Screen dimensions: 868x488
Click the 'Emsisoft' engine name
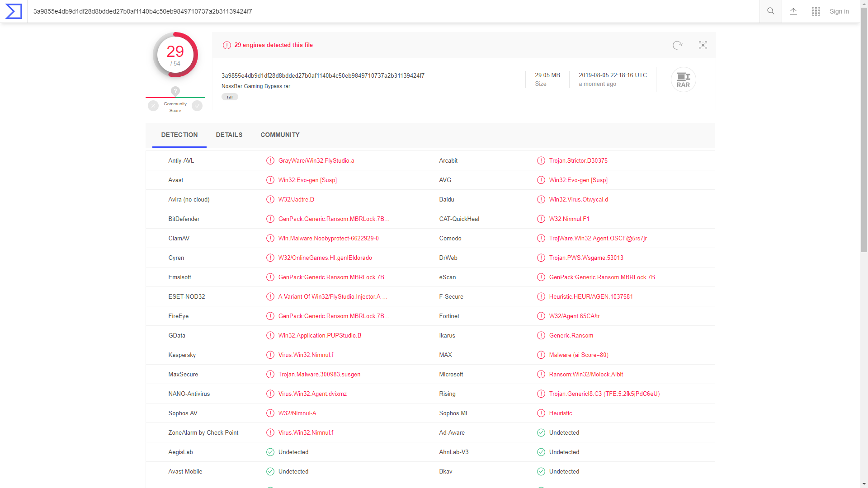[x=179, y=277]
